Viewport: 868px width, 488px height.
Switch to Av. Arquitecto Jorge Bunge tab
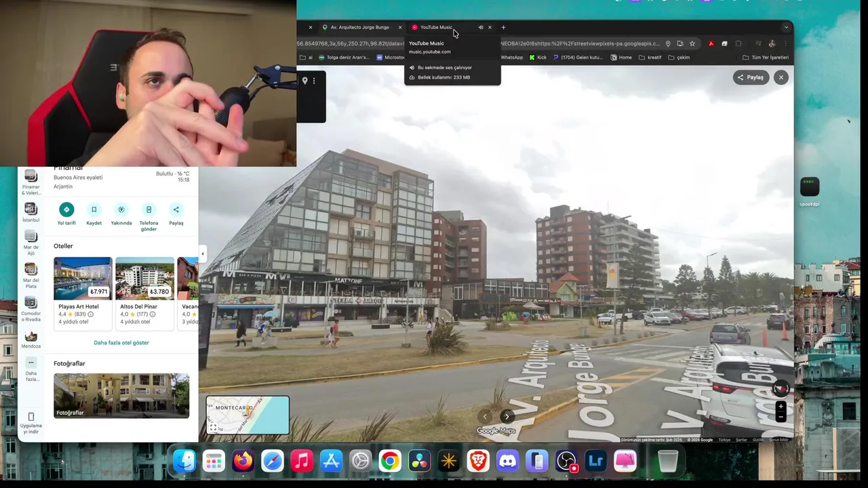click(x=361, y=27)
